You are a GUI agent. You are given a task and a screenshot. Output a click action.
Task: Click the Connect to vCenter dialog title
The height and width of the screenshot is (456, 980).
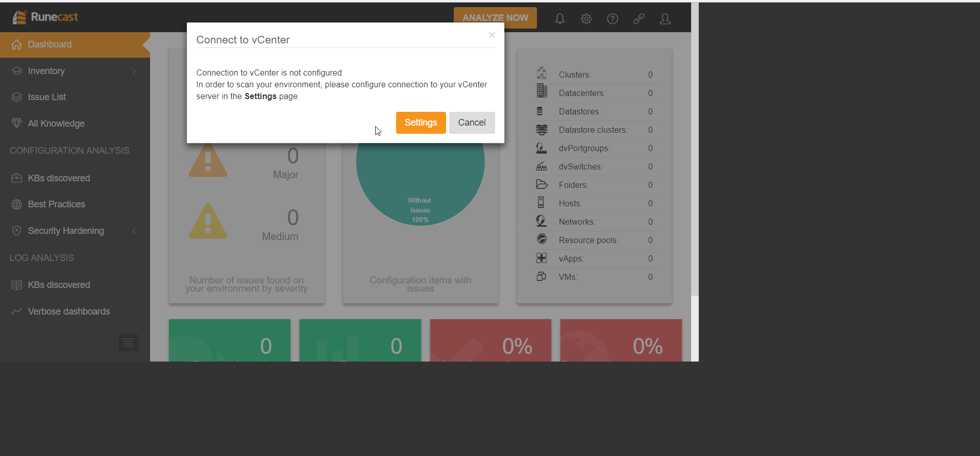[x=243, y=40]
